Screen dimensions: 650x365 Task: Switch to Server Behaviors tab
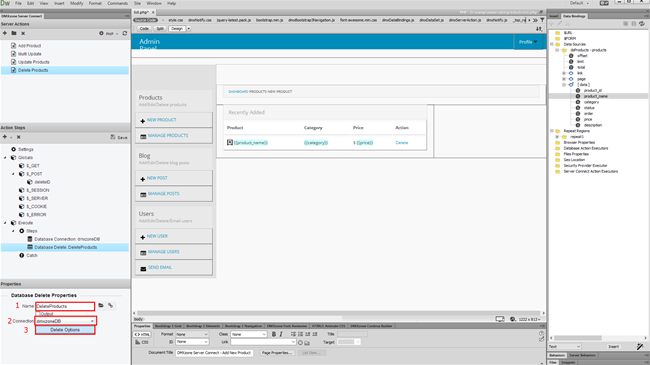[x=582, y=355]
